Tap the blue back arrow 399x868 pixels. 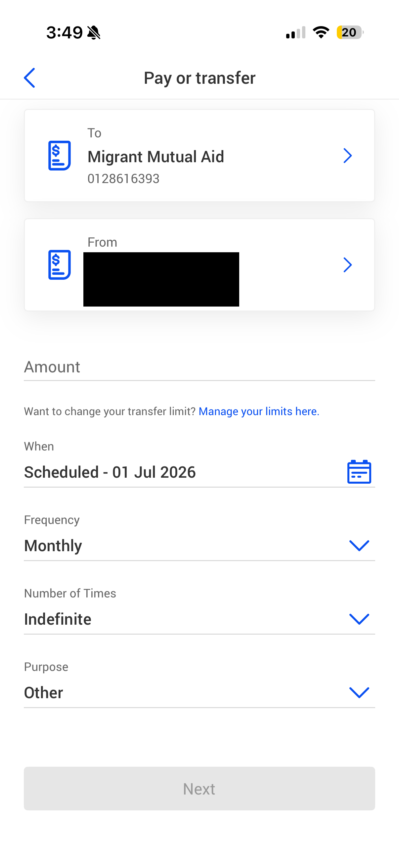coord(30,78)
